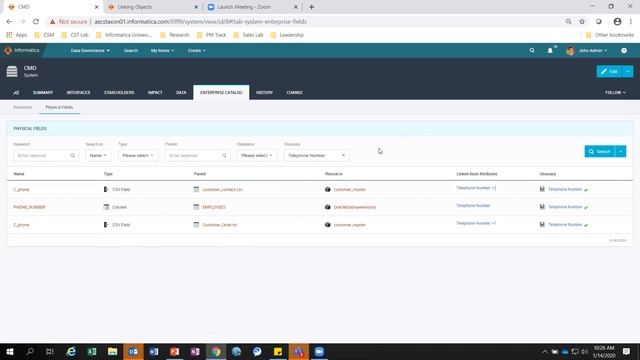The image size is (640, 360).
Task: Click the Informatica logo in header
Action: pos(22,51)
